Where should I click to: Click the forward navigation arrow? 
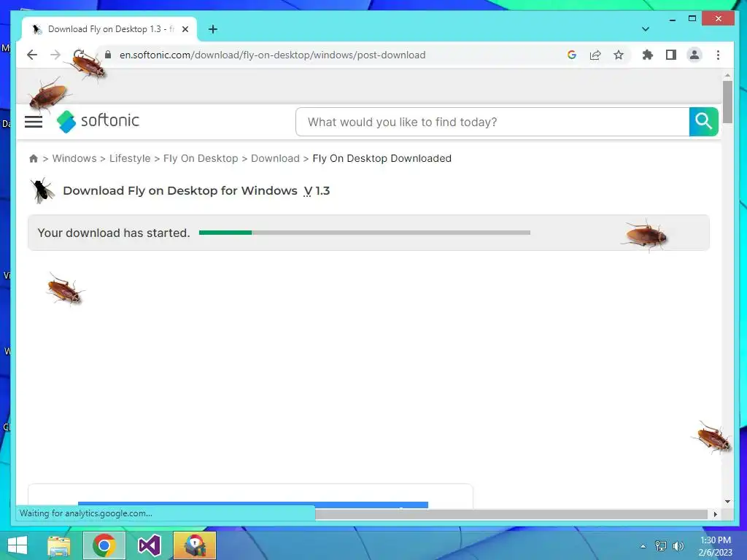pyautogui.click(x=55, y=55)
